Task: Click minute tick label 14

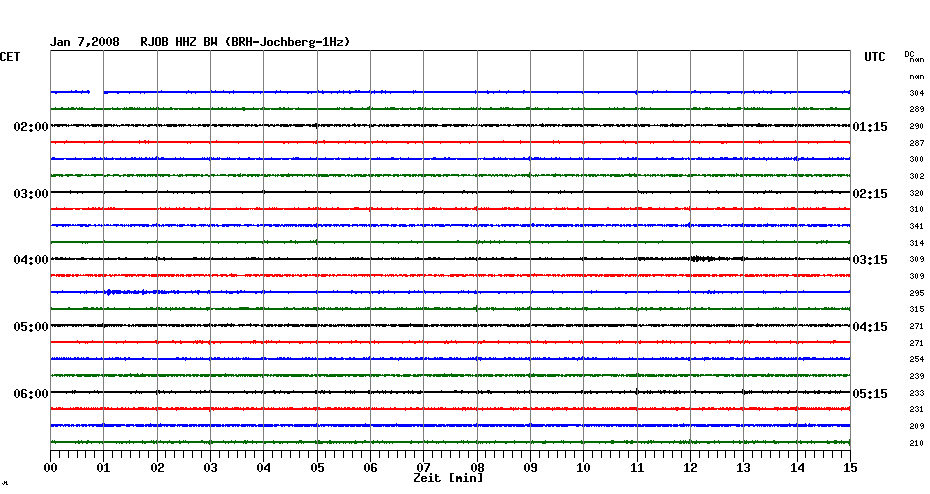Action: coord(797,468)
